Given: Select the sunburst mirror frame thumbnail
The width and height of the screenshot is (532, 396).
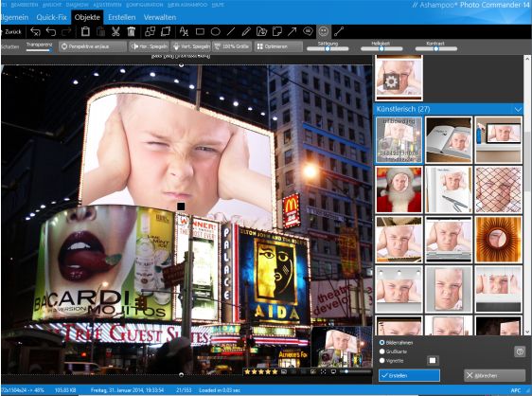Looking at the screenshot, I should (x=499, y=240).
